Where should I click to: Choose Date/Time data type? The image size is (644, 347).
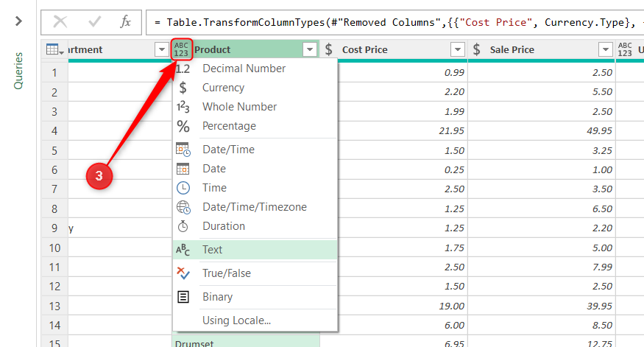pyautogui.click(x=255, y=150)
